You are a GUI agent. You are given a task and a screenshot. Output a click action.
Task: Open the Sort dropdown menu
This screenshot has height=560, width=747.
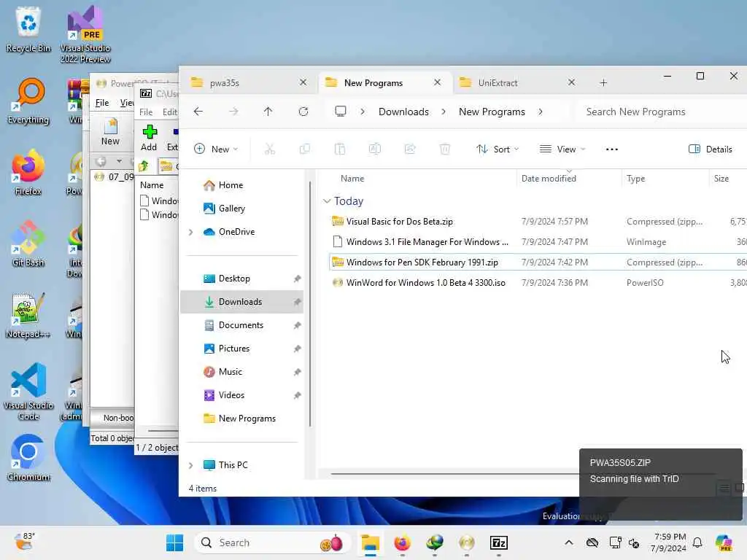(498, 149)
